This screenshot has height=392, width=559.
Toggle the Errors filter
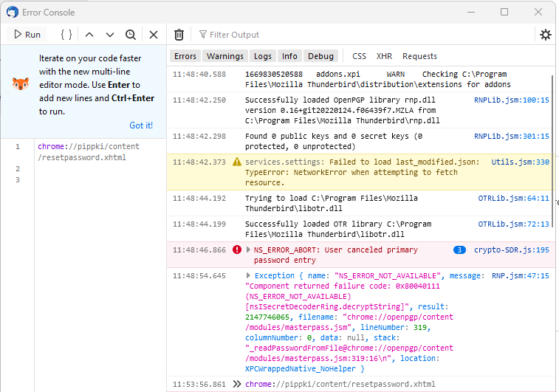click(185, 56)
